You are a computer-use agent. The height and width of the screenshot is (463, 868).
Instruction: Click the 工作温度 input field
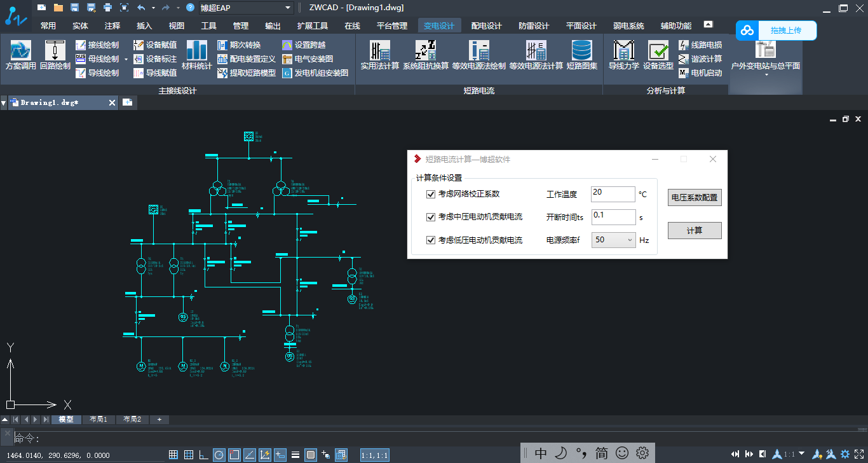(613, 194)
